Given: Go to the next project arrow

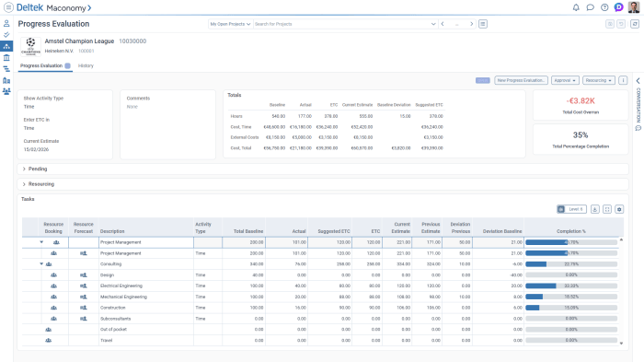Looking at the screenshot, I should click(471, 24).
